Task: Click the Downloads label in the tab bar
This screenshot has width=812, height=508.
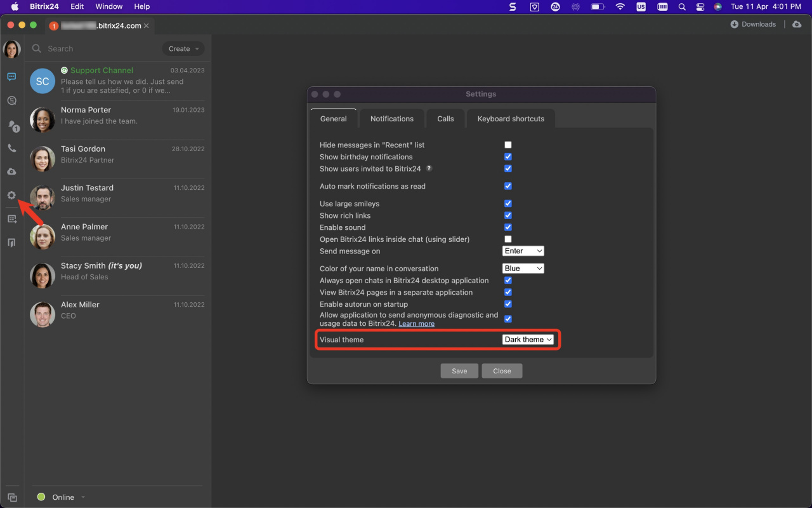Action: coord(759,24)
